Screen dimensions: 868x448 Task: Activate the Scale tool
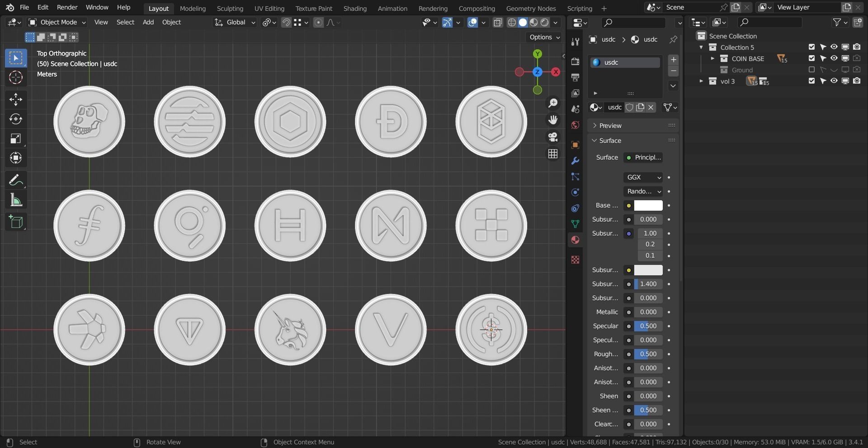(x=16, y=138)
